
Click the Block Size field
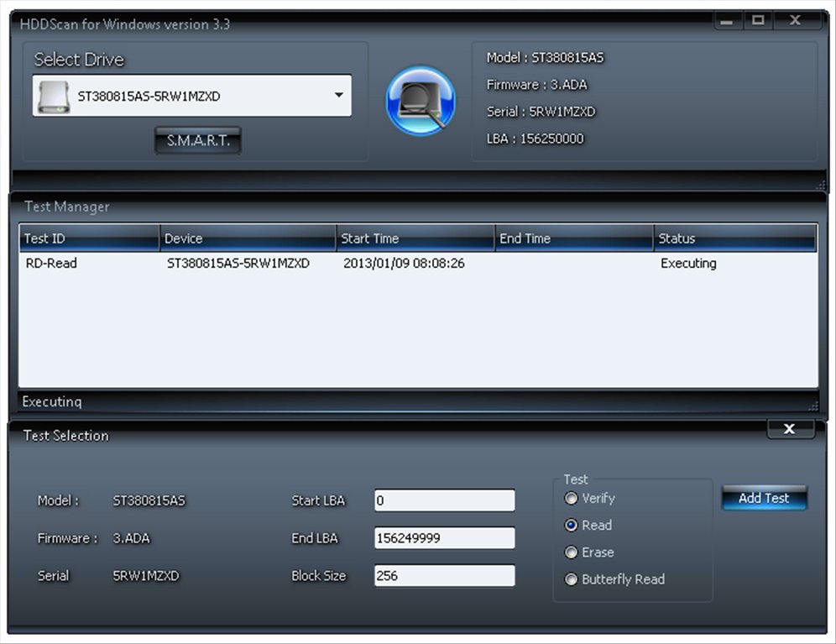[x=445, y=576]
